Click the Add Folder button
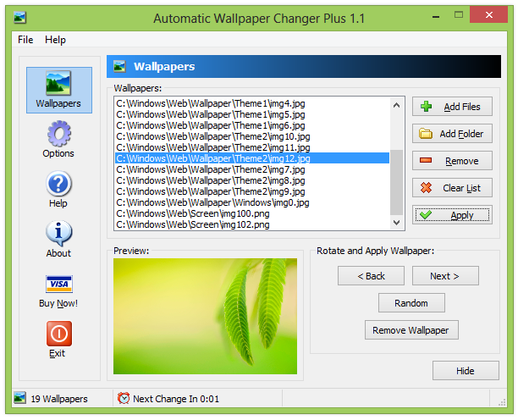 (x=452, y=134)
